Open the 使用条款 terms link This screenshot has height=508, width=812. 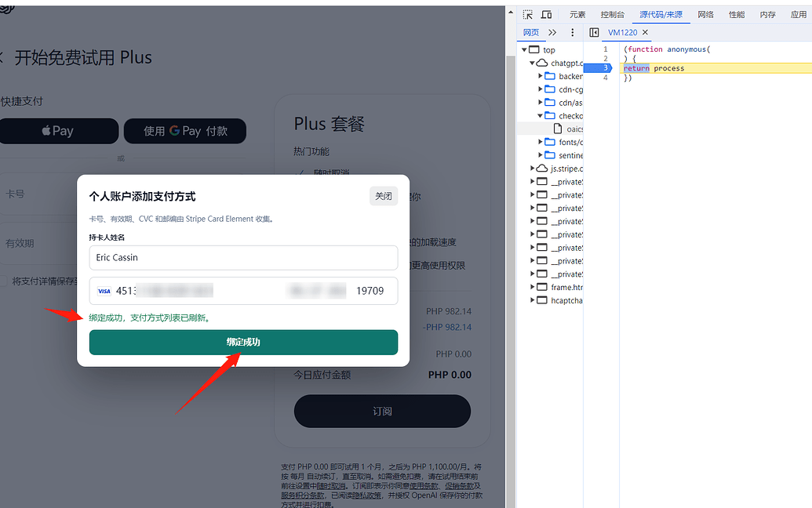click(423, 486)
